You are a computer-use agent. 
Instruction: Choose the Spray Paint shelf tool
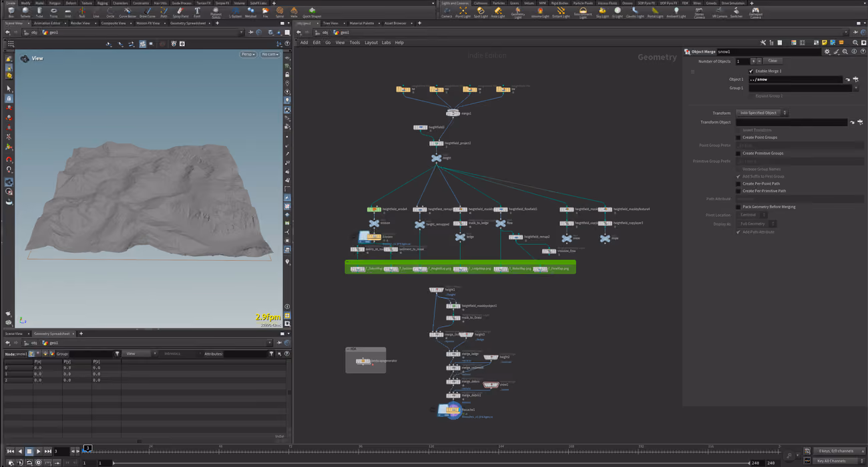[180, 12]
